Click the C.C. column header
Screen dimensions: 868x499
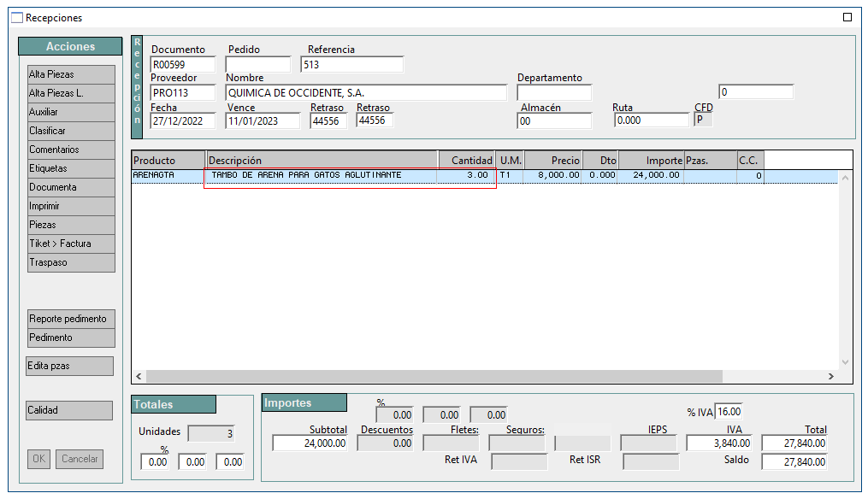point(751,161)
